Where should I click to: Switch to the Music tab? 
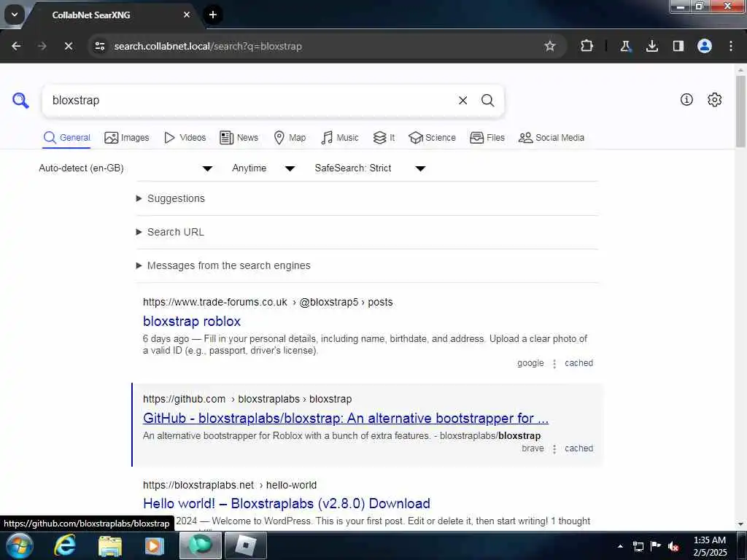tap(340, 138)
